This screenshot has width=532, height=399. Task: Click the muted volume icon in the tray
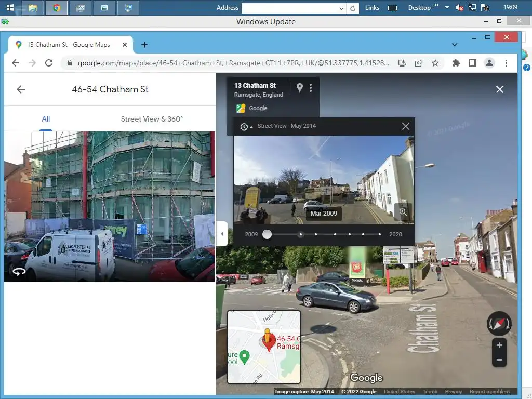coord(460,8)
